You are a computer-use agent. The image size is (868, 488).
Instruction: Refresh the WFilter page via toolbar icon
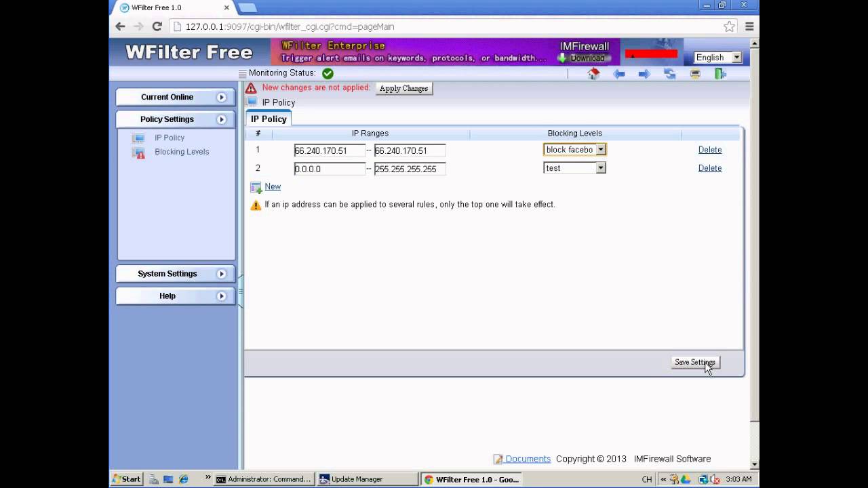[x=670, y=74]
